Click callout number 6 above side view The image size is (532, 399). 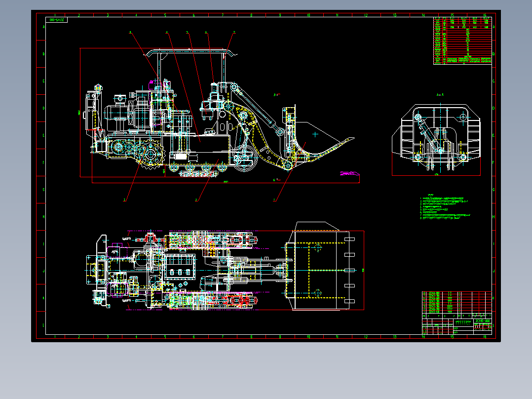tap(206, 33)
